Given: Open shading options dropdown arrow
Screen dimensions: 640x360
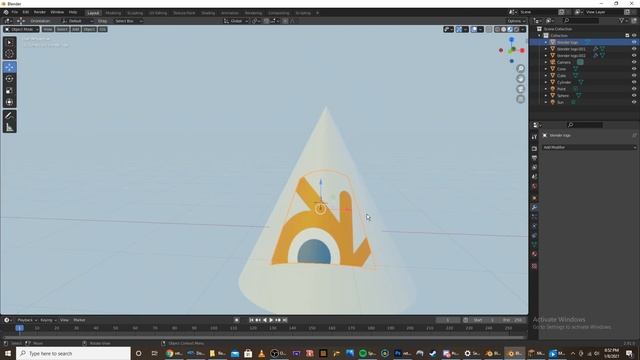Looking at the screenshot, I should point(523,29).
